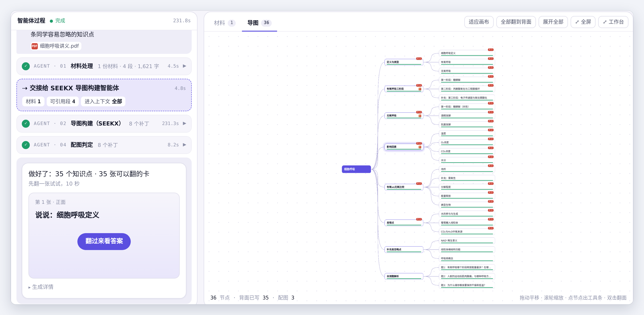Click the image thumbnail icon on 有氧呼吸三阶段 node
Image resolution: width=644 pixels, height=315 pixels.
[420, 89]
